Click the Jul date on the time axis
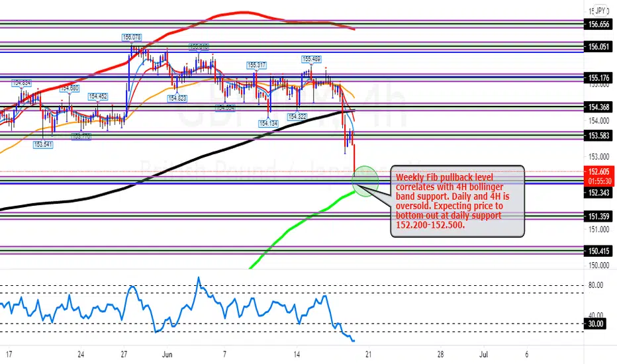The image size is (617, 364). click(483, 355)
